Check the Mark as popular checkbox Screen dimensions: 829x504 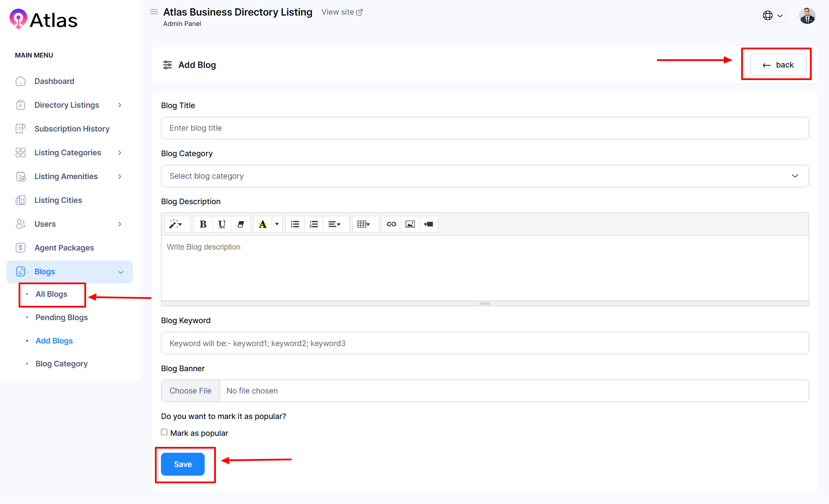click(164, 432)
